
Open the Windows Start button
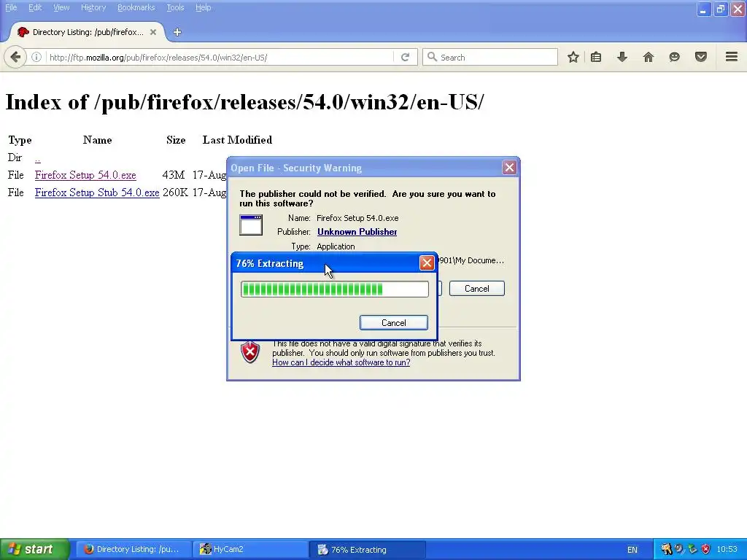(x=34, y=549)
